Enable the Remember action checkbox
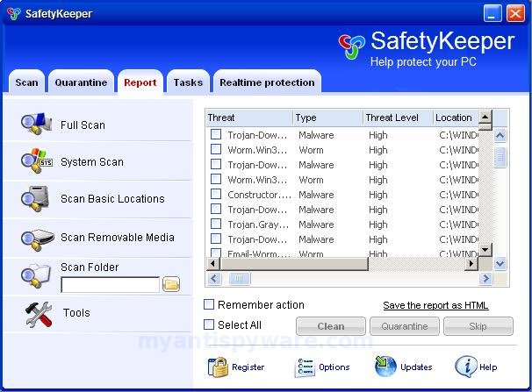Image resolution: width=532 pixels, height=392 pixels. (x=209, y=304)
